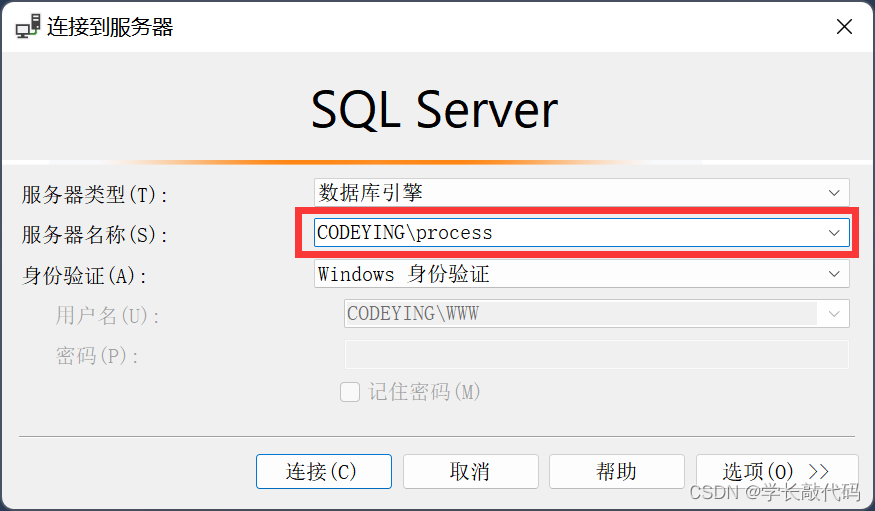Image resolution: width=875 pixels, height=511 pixels.
Task: Click the 服务器类型(T) label
Action: click(x=94, y=195)
